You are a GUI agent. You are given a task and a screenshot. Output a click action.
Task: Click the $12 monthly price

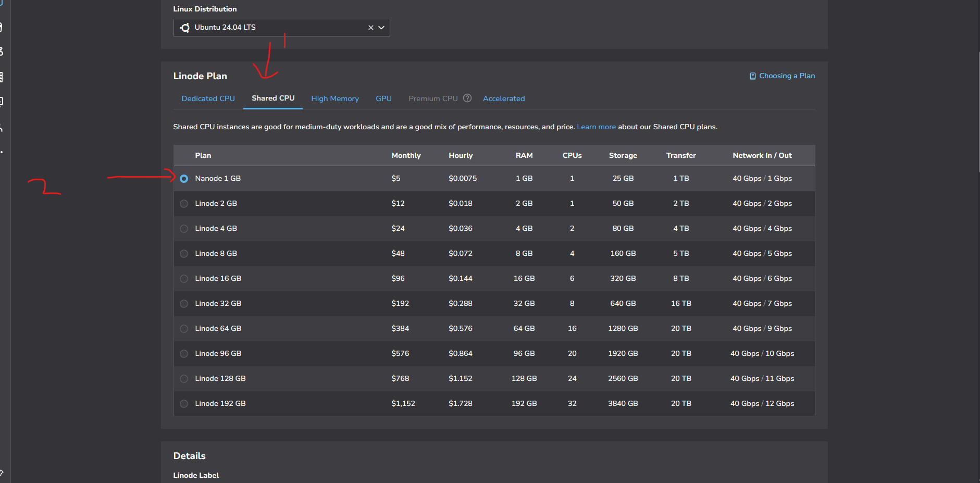tap(398, 203)
